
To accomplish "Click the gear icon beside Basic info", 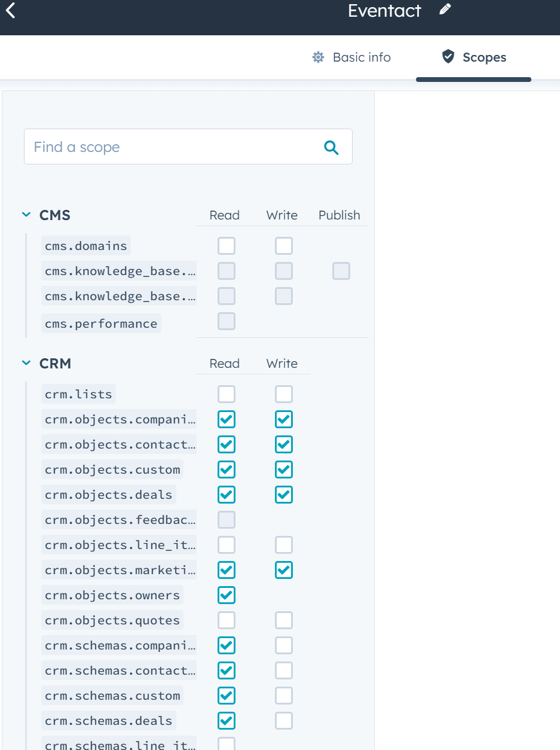I will (x=317, y=57).
